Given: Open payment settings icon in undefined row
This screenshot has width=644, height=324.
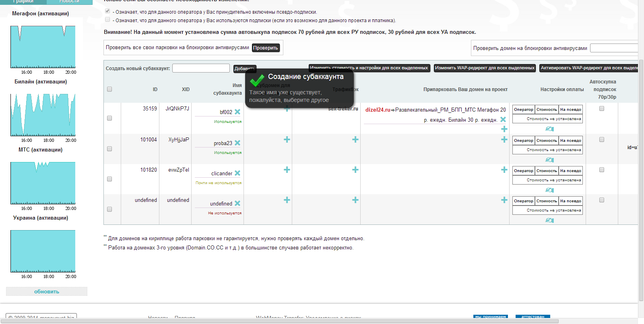Looking at the screenshot, I should tap(549, 220).
